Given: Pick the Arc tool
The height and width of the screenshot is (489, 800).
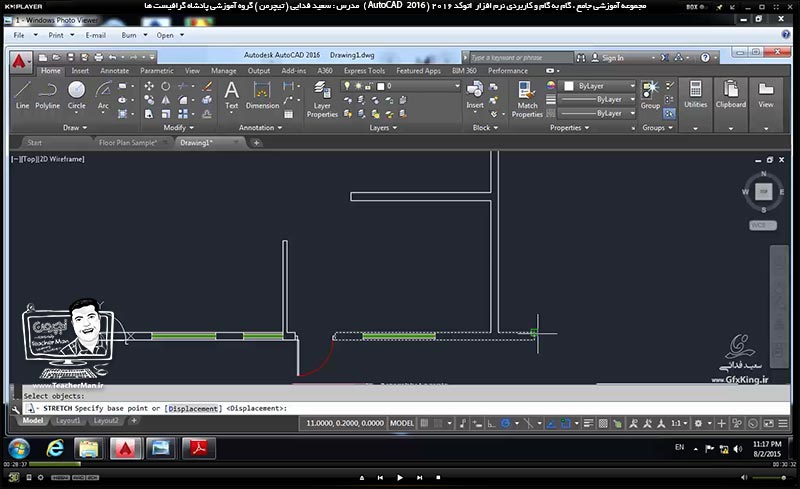Looking at the screenshot, I should coord(103,95).
